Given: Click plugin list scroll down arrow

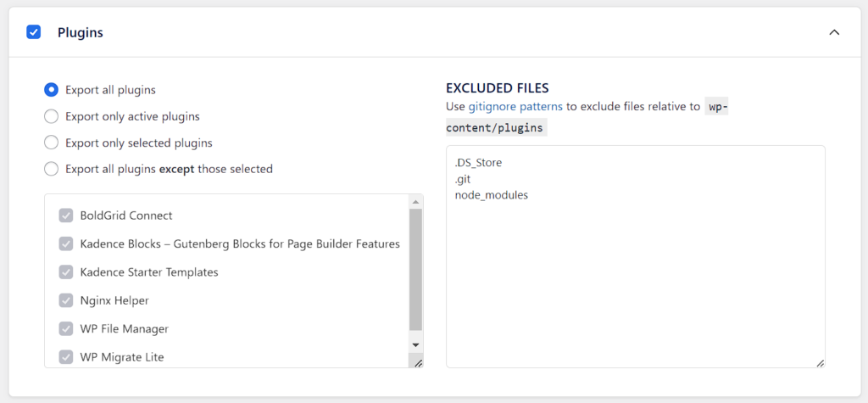Looking at the screenshot, I should [415, 344].
